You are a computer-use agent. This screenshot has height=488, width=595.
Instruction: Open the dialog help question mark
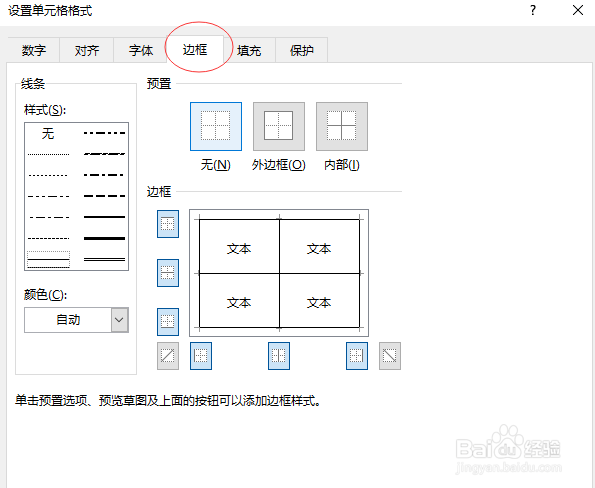pyautogui.click(x=533, y=10)
